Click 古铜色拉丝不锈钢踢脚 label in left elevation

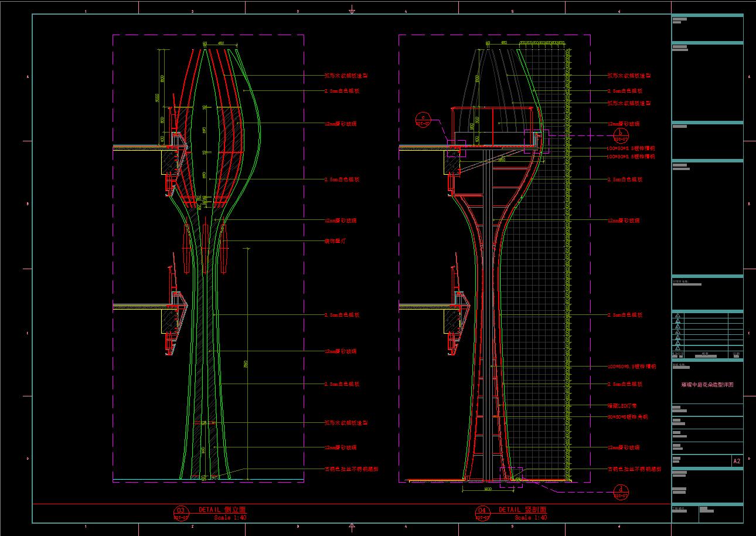(351, 469)
